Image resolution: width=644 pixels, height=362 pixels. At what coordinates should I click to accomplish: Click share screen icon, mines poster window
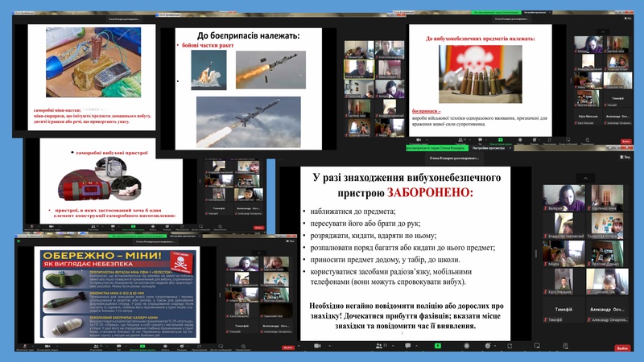click(x=142, y=346)
